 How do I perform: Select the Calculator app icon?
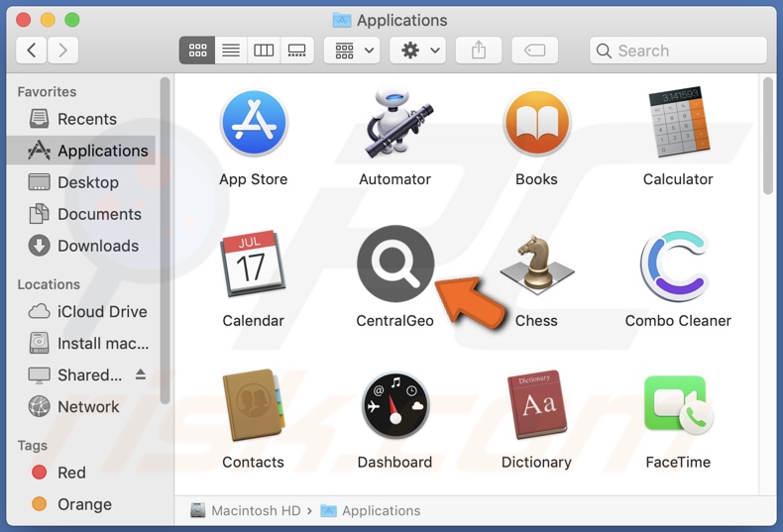tap(678, 122)
